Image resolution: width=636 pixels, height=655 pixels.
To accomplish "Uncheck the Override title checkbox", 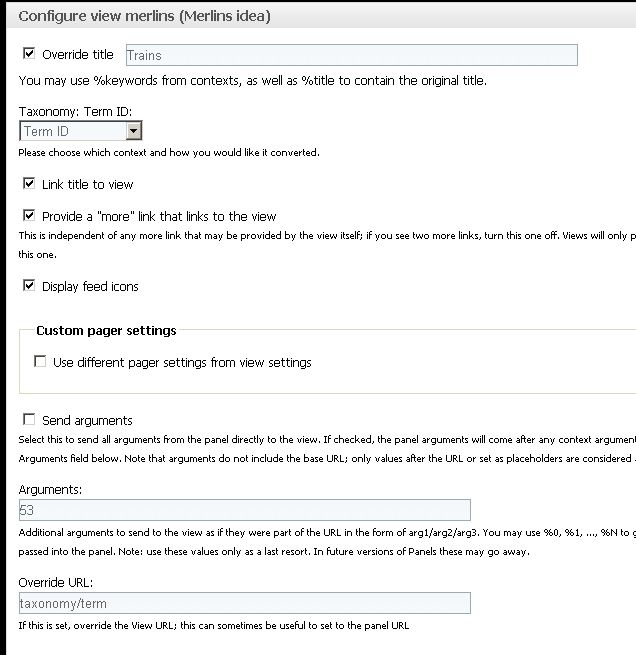I will click(x=29, y=53).
